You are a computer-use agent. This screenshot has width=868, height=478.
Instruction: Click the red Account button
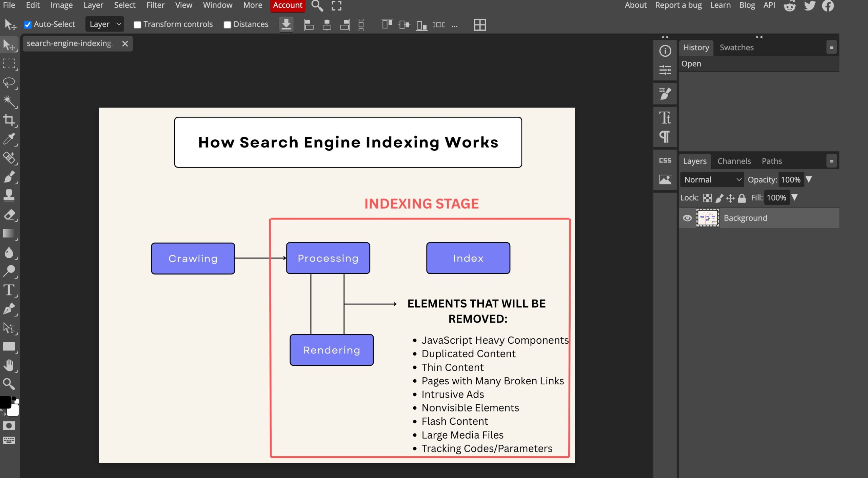288,5
